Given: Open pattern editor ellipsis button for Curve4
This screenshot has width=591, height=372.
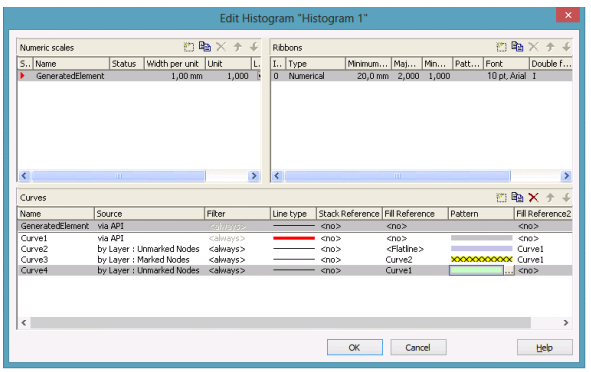Looking at the screenshot, I should (x=509, y=270).
